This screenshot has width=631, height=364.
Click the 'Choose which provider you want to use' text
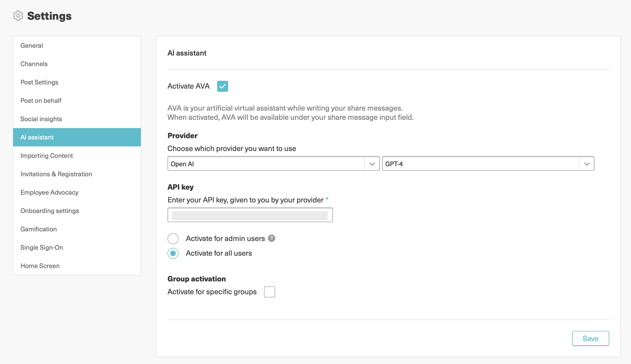232,148
